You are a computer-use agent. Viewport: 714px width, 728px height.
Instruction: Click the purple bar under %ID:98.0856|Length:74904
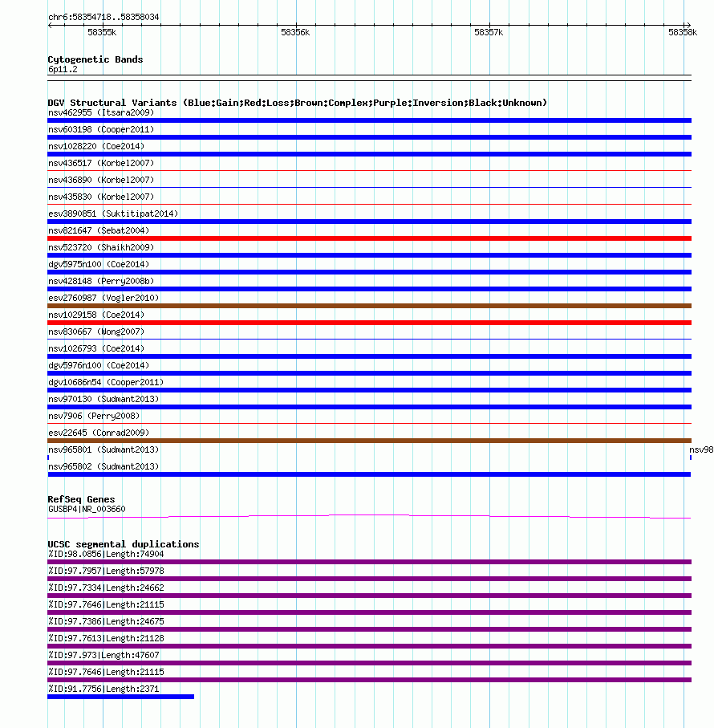[x=369, y=562]
